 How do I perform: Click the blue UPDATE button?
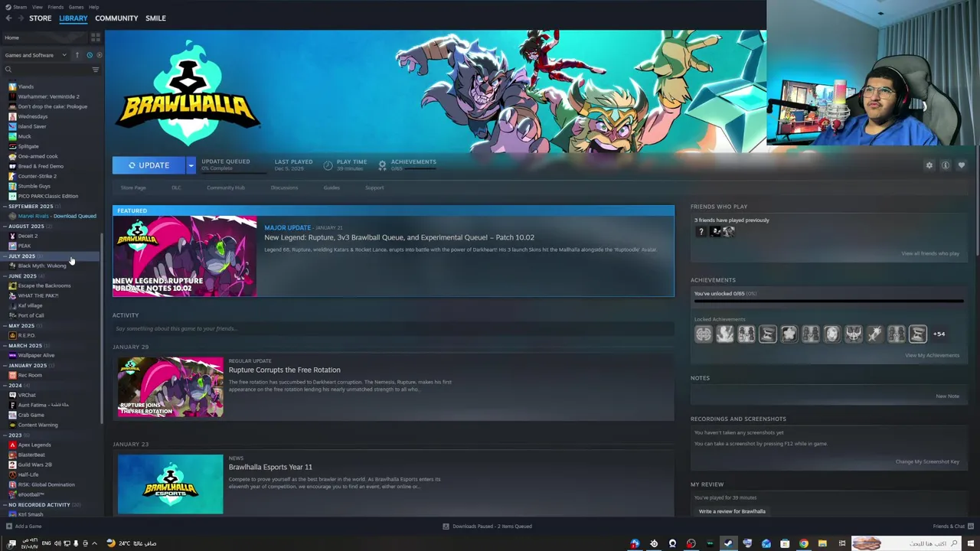149,165
